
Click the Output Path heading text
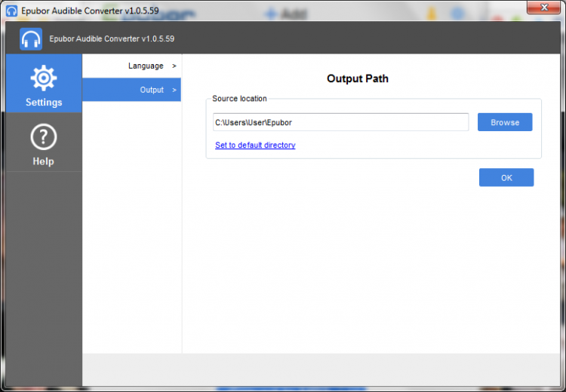click(x=358, y=78)
